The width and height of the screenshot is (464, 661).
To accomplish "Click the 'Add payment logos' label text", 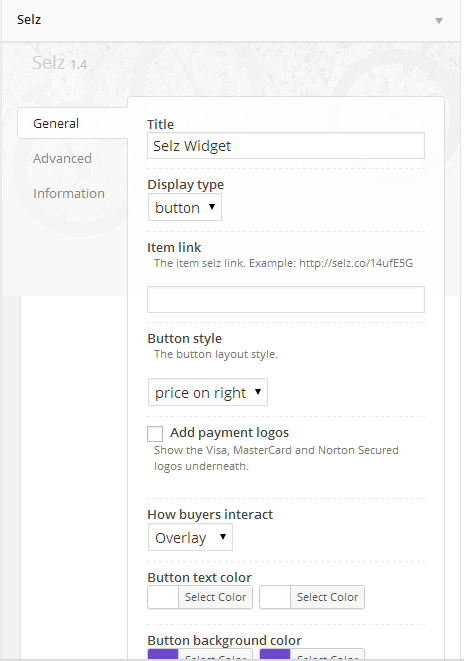I will (x=229, y=433).
